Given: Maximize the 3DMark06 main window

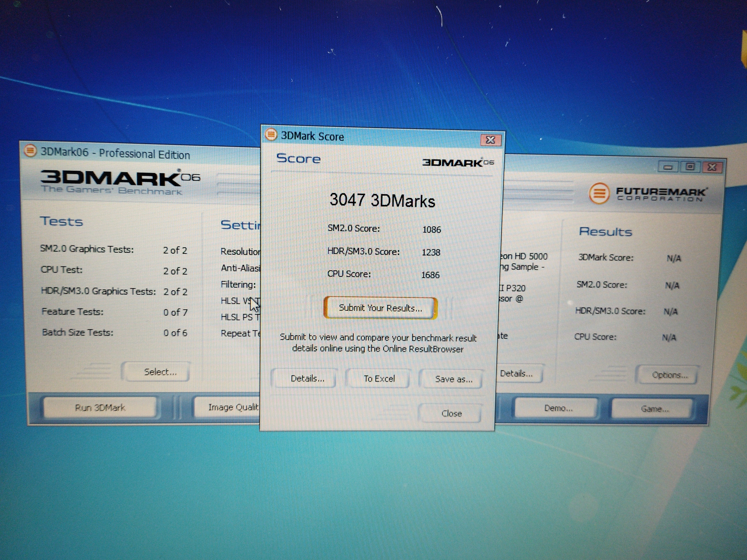Looking at the screenshot, I should (x=690, y=167).
